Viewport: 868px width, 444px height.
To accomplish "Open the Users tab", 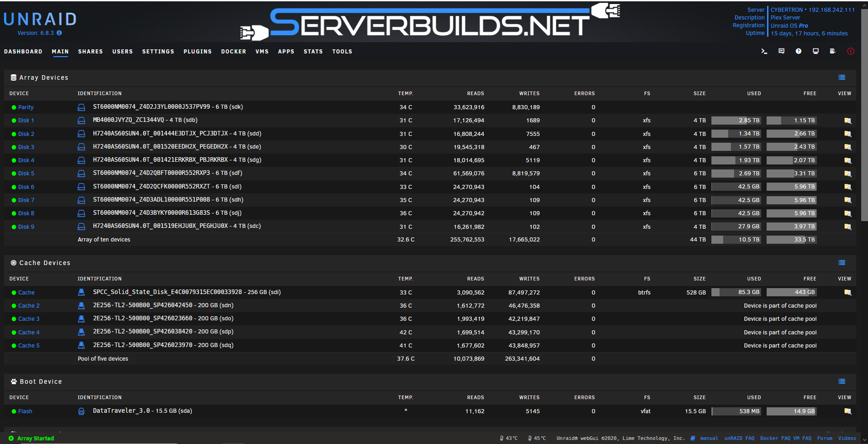I will click(123, 52).
